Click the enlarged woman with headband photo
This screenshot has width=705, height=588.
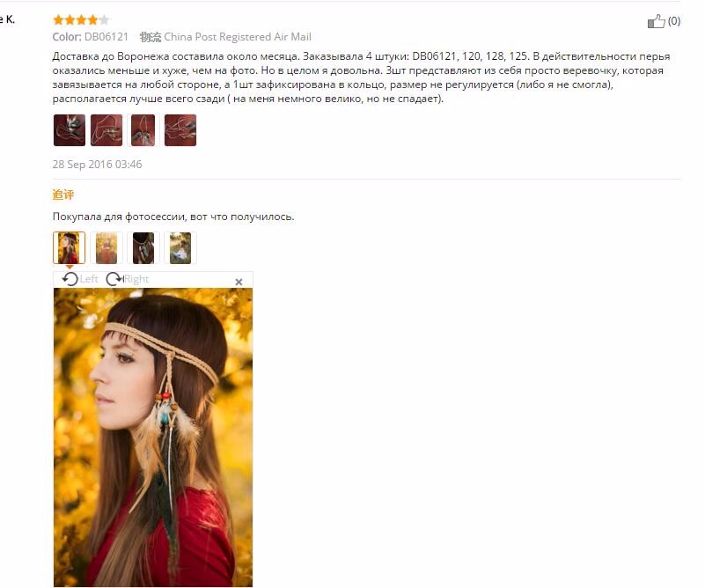coord(153,437)
